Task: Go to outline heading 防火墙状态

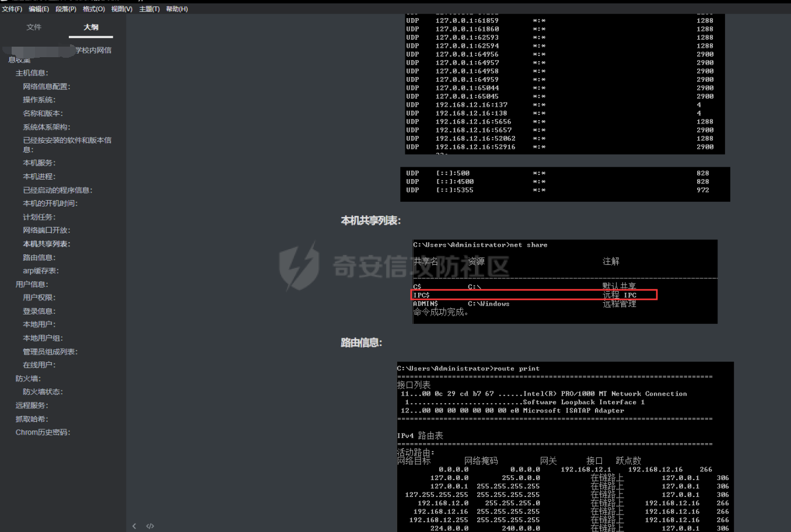Action: tap(43, 392)
